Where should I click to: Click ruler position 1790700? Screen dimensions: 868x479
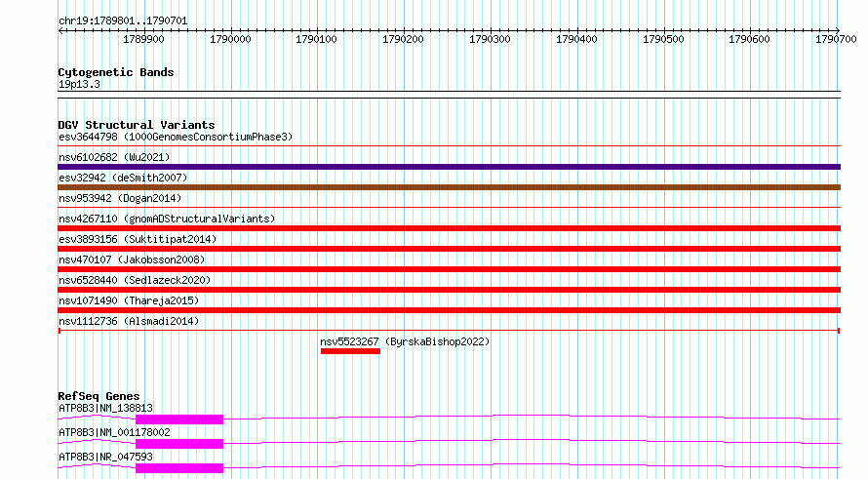[x=836, y=39]
